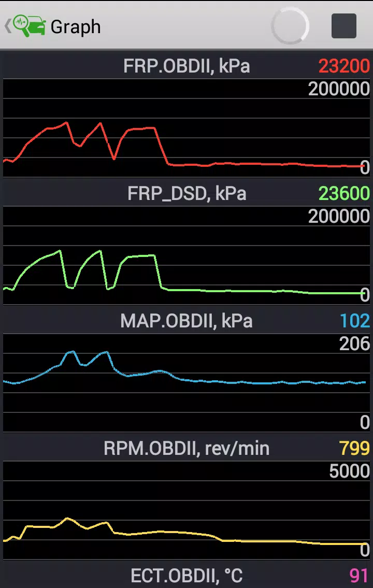Select the ECT.OBDII, °C label
The width and height of the screenshot is (373, 588).
187,576
